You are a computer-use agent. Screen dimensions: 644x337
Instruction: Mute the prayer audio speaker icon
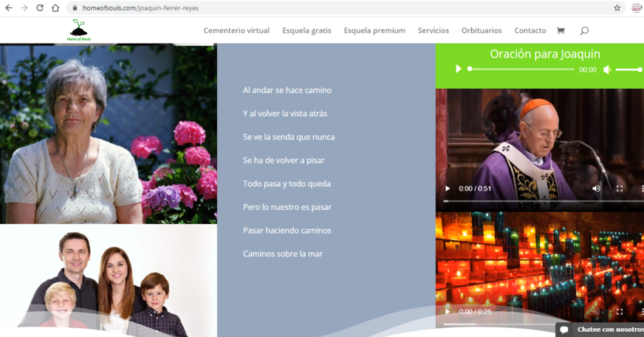click(x=607, y=69)
